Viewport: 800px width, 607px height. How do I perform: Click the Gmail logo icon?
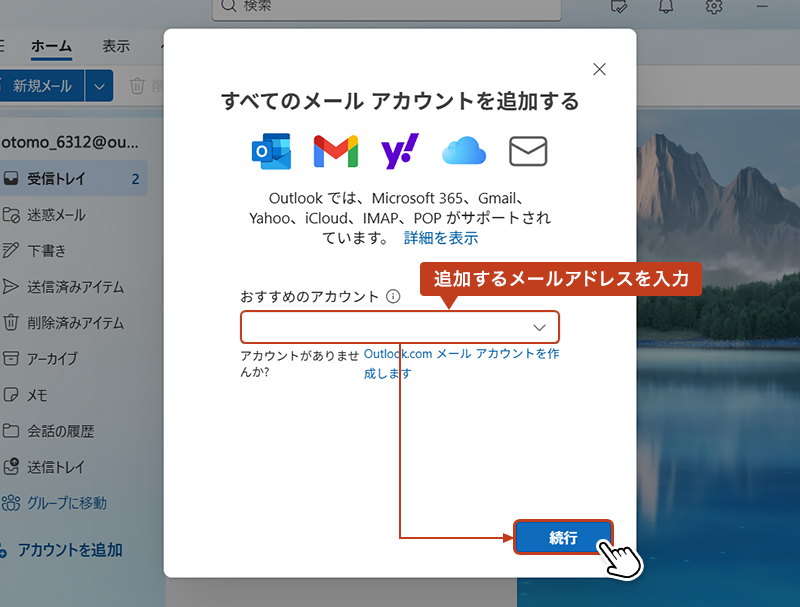pyautogui.click(x=336, y=151)
